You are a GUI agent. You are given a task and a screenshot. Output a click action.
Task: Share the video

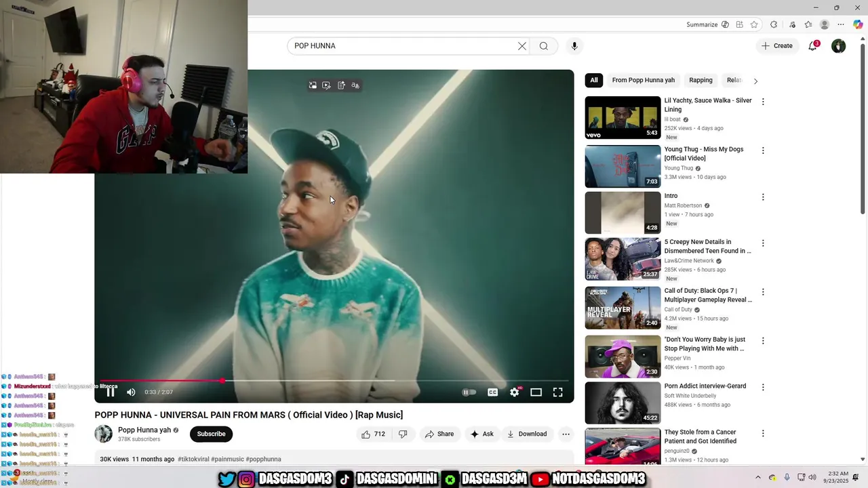pos(439,434)
